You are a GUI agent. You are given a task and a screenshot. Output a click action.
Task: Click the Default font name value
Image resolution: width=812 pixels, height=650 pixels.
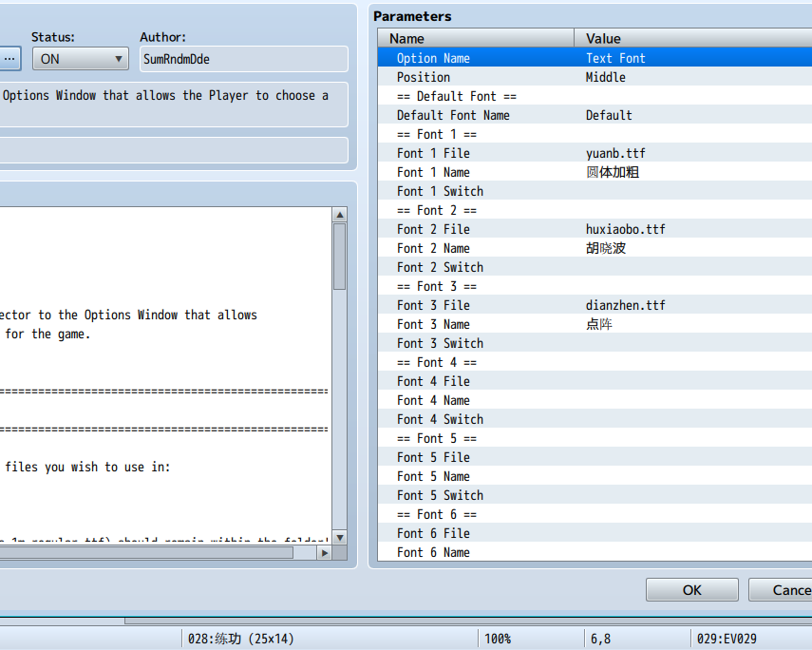(x=609, y=115)
